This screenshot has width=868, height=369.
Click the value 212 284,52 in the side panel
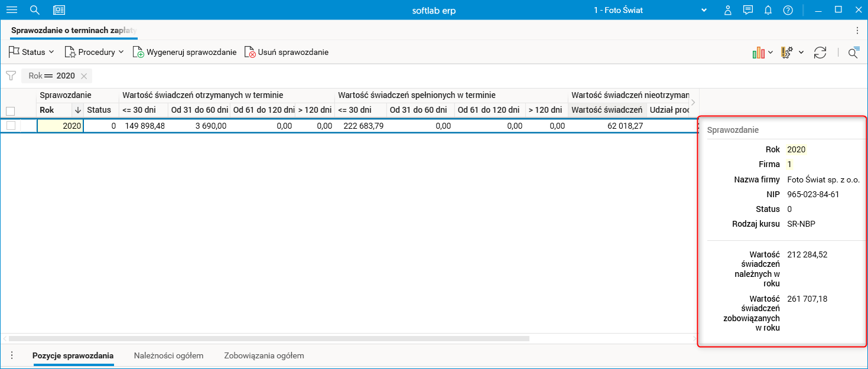pos(807,254)
